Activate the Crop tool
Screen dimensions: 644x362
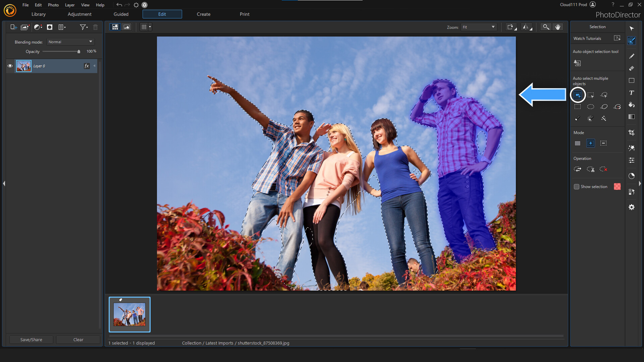[632, 132]
